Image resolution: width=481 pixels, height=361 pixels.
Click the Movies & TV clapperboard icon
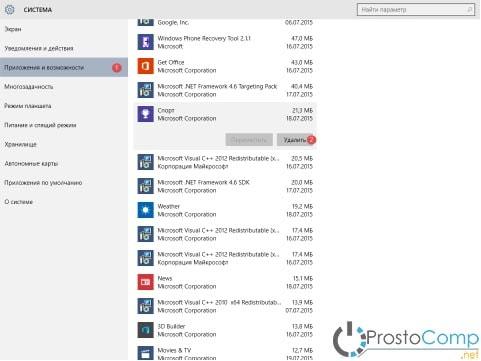pos(145,353)
